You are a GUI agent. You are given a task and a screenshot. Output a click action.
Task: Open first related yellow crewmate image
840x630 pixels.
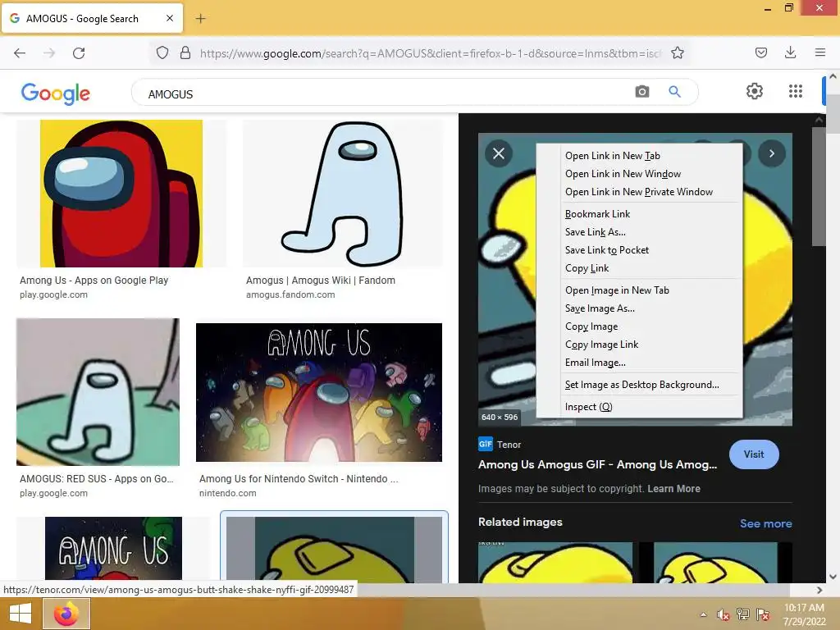[x=555, y=563]
